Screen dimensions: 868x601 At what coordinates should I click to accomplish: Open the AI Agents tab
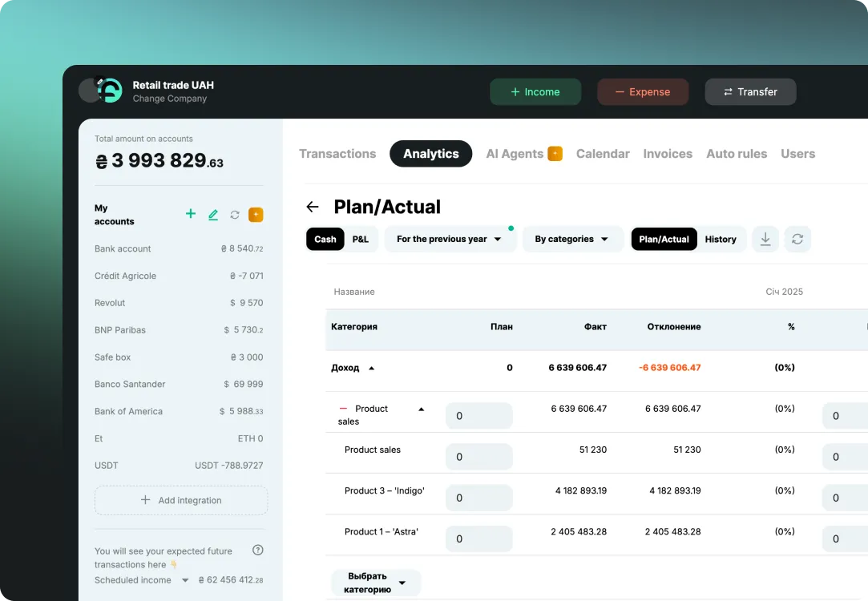pyautogui.click(x=515, y=154)
